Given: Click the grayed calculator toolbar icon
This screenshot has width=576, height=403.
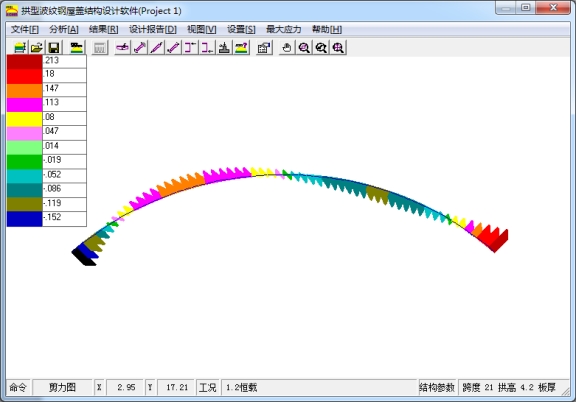Looking at the screenshot, I should tap(100, 48).
